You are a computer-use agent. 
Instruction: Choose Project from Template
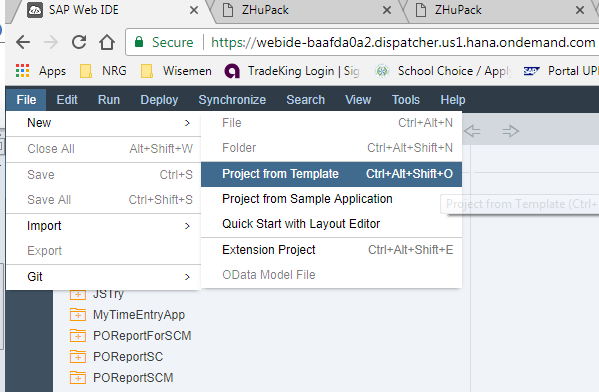pyautogui.click(x=331, y=174)
